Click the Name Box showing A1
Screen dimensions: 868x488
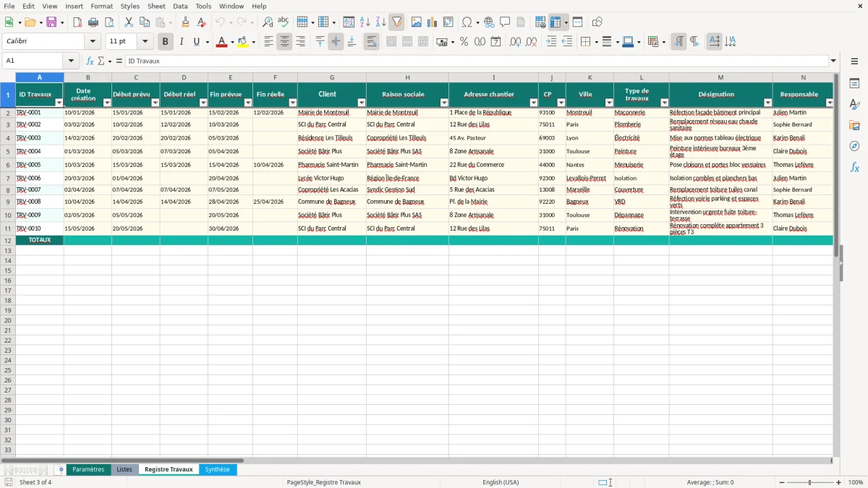[33, 61]
